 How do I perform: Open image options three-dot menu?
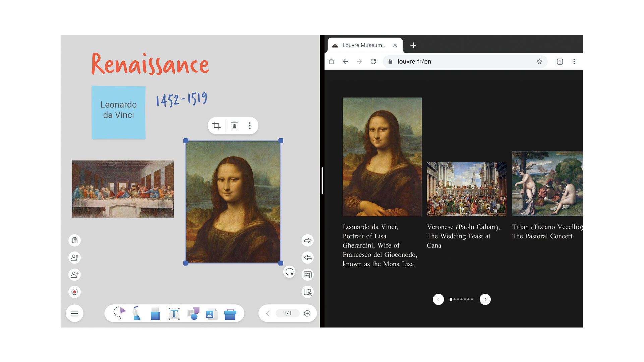tap(250, 126)
